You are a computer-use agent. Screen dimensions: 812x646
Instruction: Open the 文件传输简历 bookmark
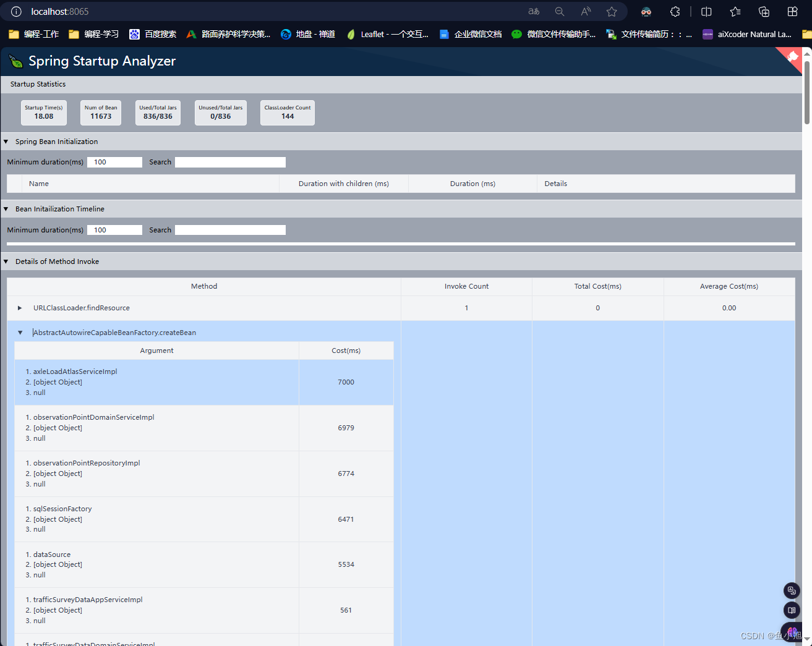649,34
